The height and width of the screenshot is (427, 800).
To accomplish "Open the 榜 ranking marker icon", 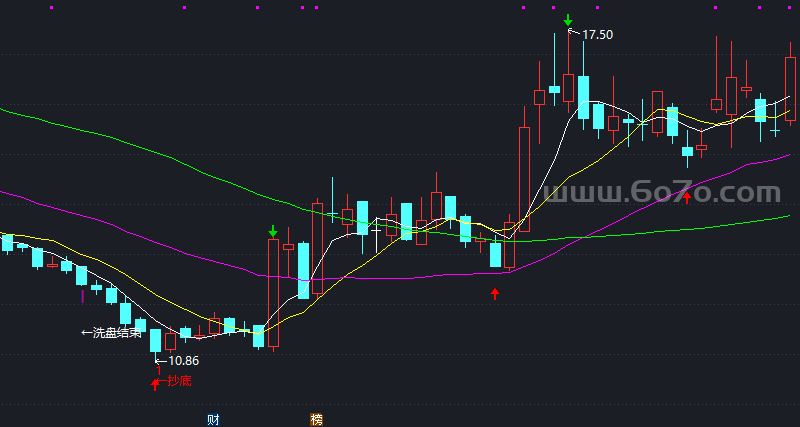I will pyautogui.click(x=317, y=420).
